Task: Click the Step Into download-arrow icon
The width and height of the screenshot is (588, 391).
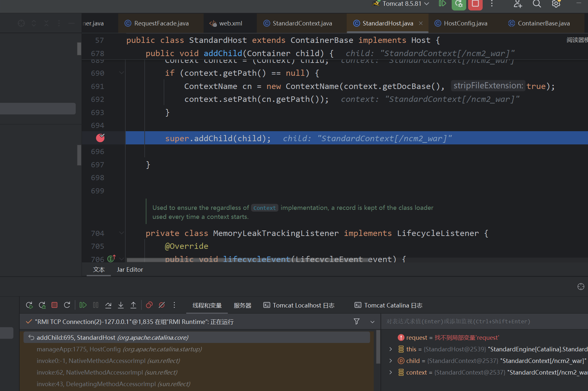Action: click(121, 305)
